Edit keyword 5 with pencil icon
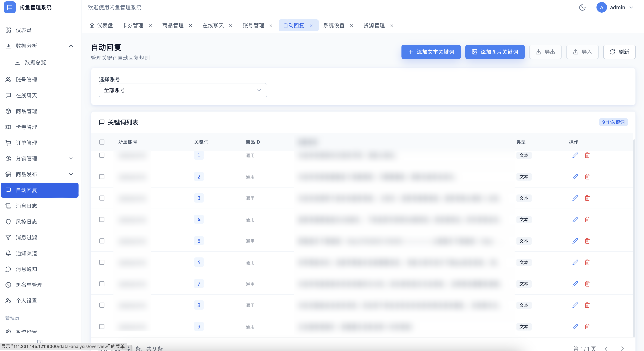644x351 pixels. [575, 241]
